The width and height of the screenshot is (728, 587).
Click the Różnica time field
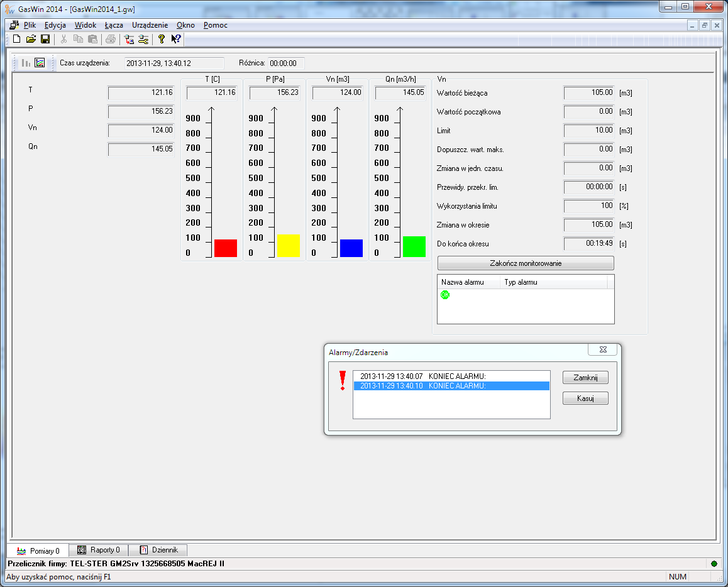tap(286, 63)
